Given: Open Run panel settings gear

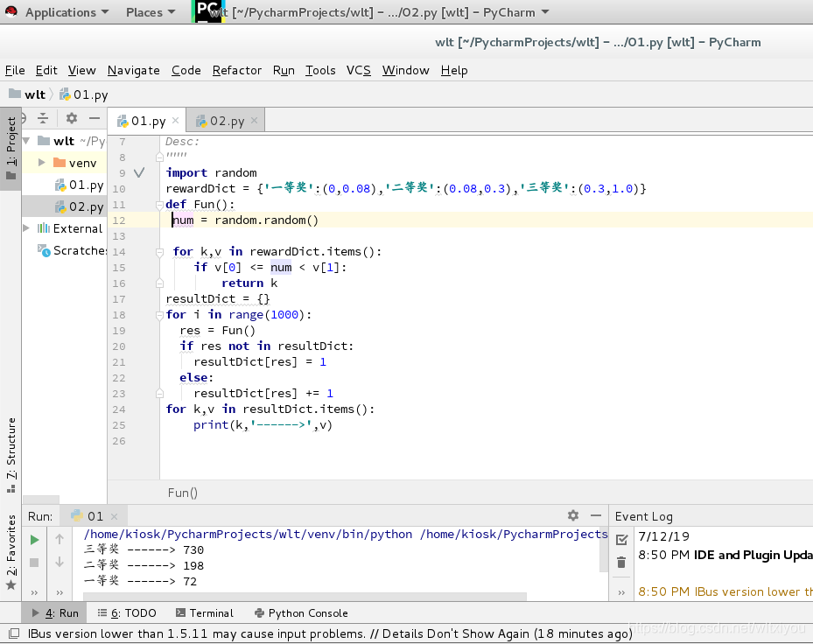Looking at the screenshot, I should [573, 515].
